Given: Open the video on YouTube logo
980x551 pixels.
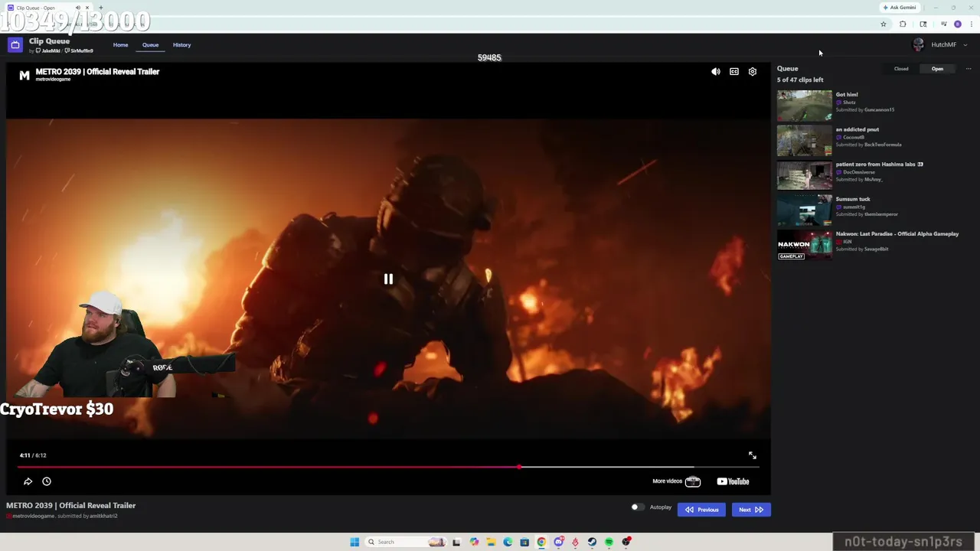Looking at the screenshot, I should click(733, 481).
